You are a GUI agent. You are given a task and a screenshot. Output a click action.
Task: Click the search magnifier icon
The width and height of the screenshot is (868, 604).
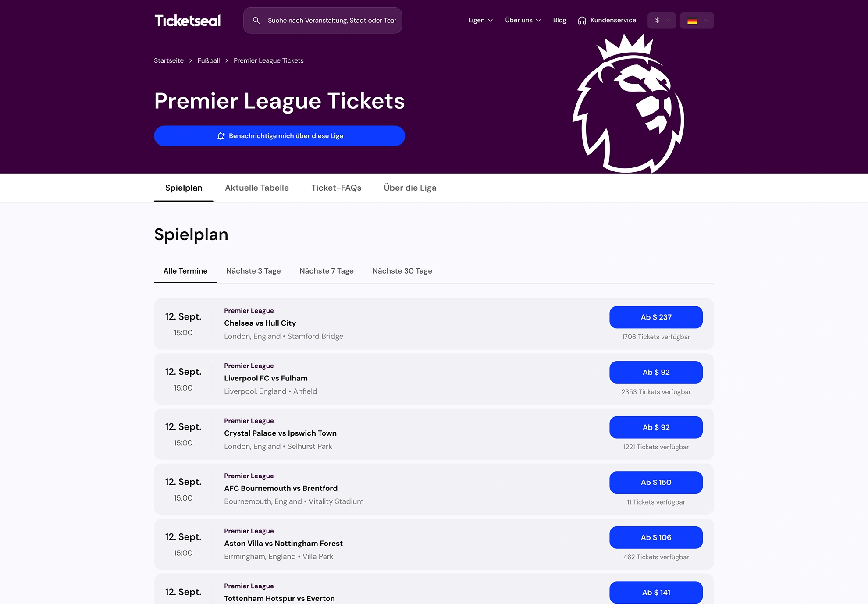point(256,20)
